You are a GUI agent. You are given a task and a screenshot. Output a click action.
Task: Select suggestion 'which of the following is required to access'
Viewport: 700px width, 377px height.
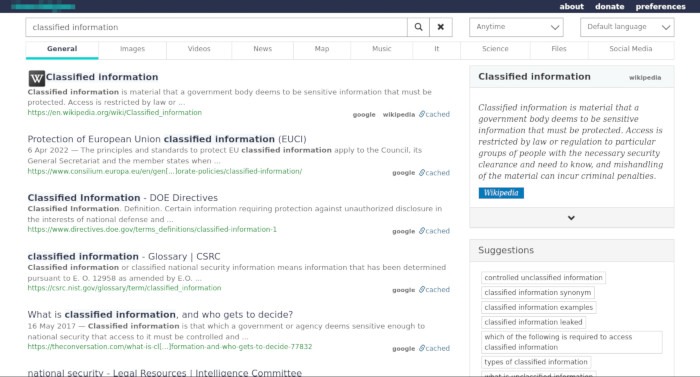(571, 342)
